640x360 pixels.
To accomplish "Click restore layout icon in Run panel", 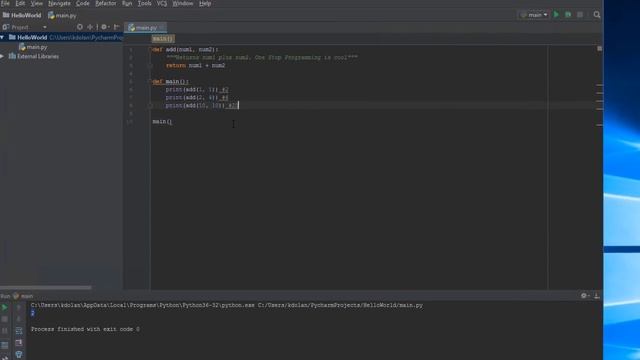I will [4, 345].
